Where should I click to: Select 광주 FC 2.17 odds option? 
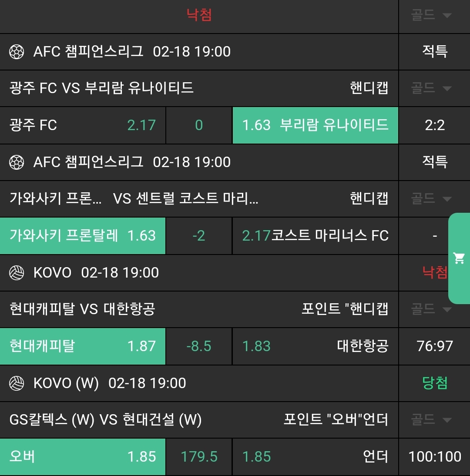tap(83, 125)
